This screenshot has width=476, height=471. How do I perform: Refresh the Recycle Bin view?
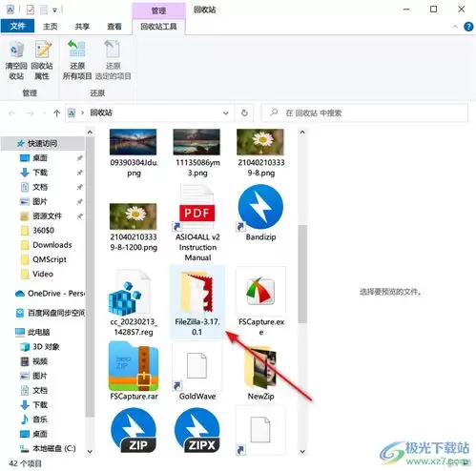coord(244,113)
